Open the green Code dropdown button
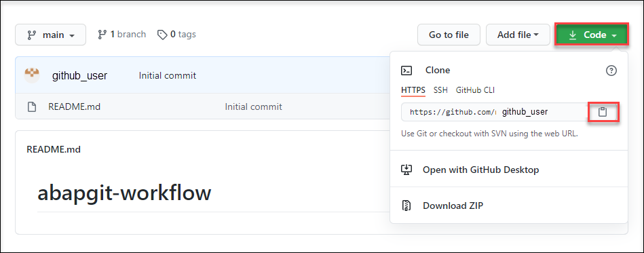The height and width of the screenshot is (253, 644). click(x=592, y=35)
